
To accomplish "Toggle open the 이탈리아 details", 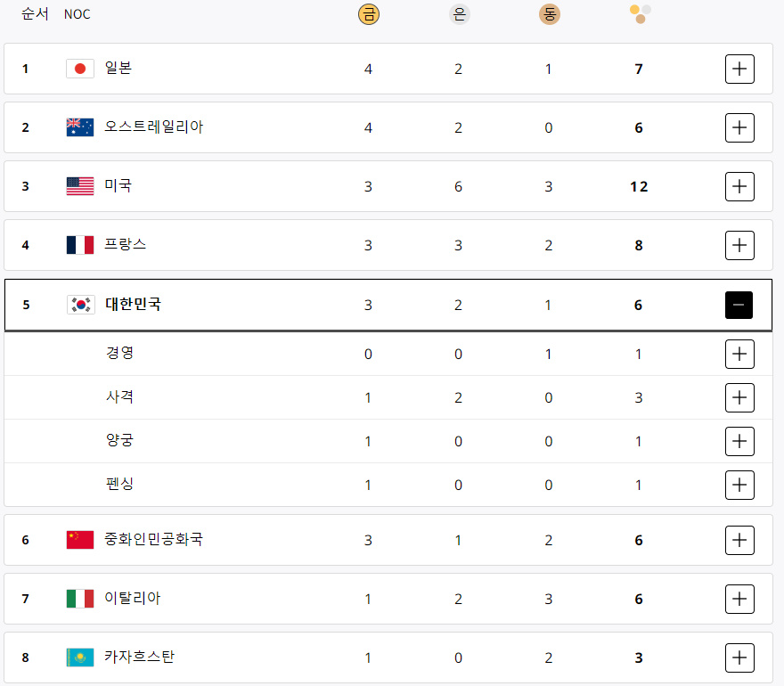I will (x=739, y=599).
